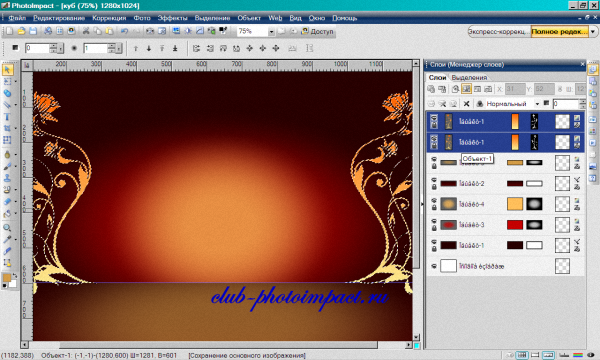Click the orange foreground color swatch
The image size is (600, 360).
click(7, 278)
